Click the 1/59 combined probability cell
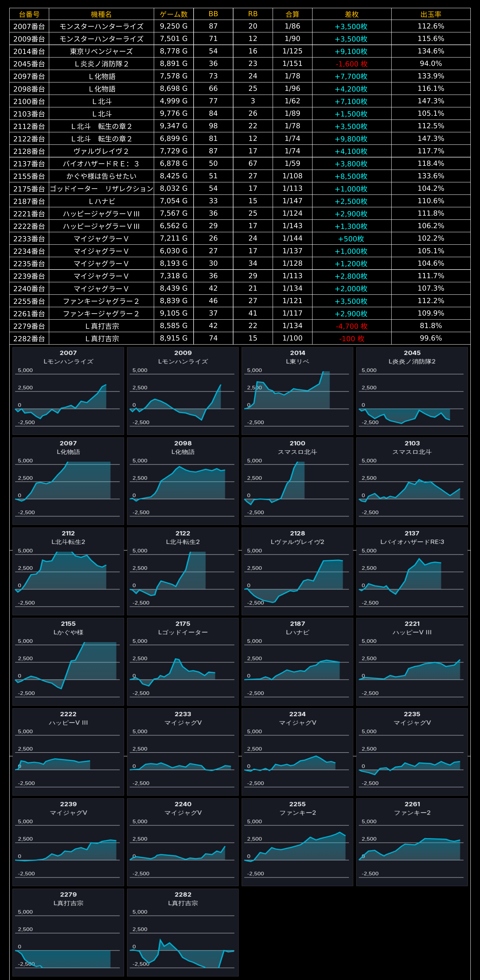 point(293,164)
